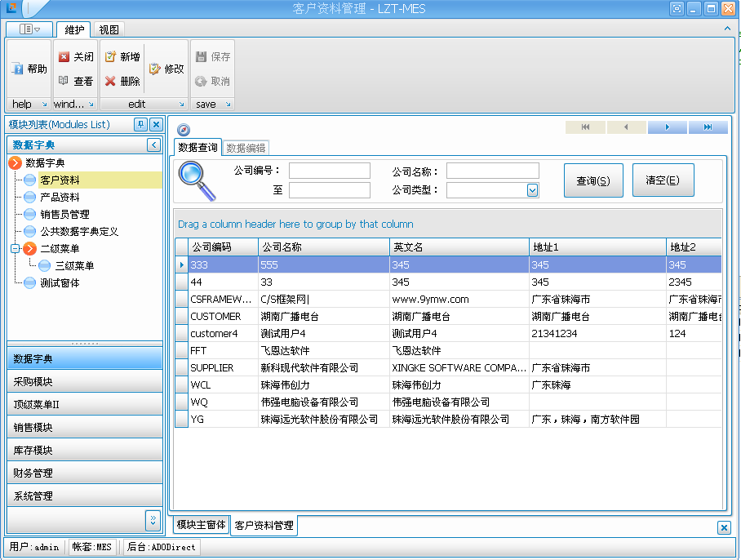Go to last record navigation button
Screen dimensions: 741x560
coord(708,127)
